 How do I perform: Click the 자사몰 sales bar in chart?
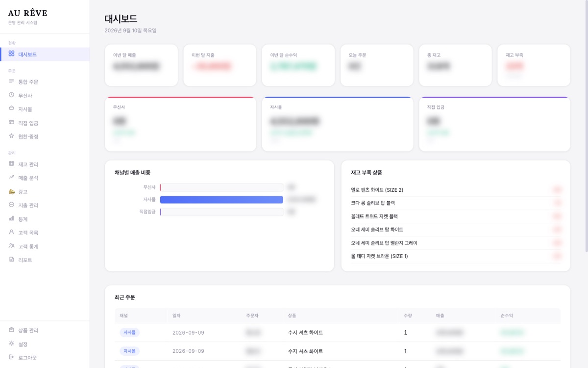point(221,200)
